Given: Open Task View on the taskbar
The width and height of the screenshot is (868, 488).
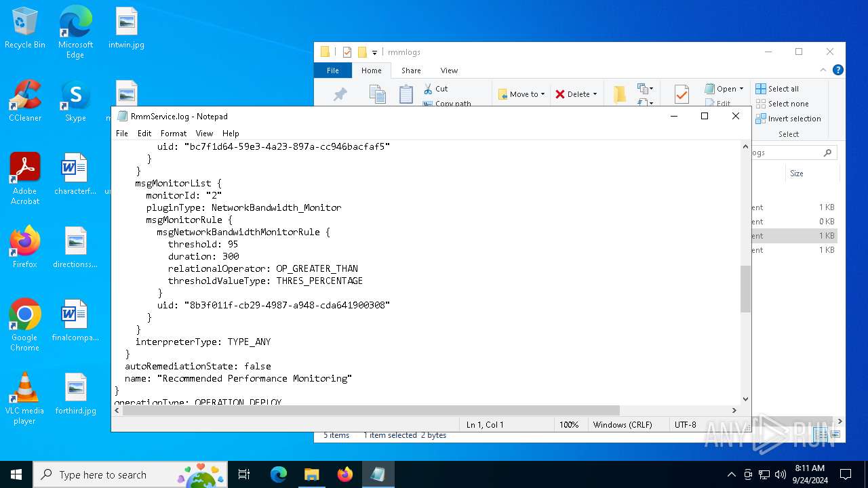Looking at the screenshot, I should (x=244, y=474).
